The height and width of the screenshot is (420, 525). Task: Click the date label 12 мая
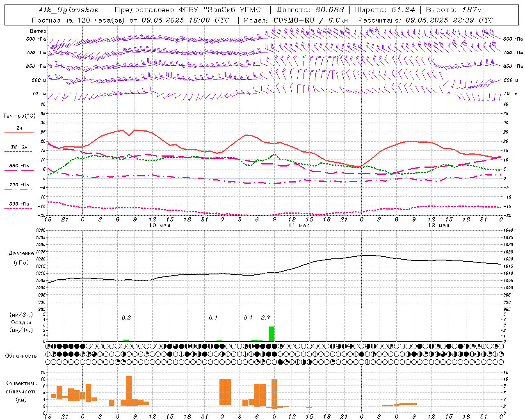[438, 226]
